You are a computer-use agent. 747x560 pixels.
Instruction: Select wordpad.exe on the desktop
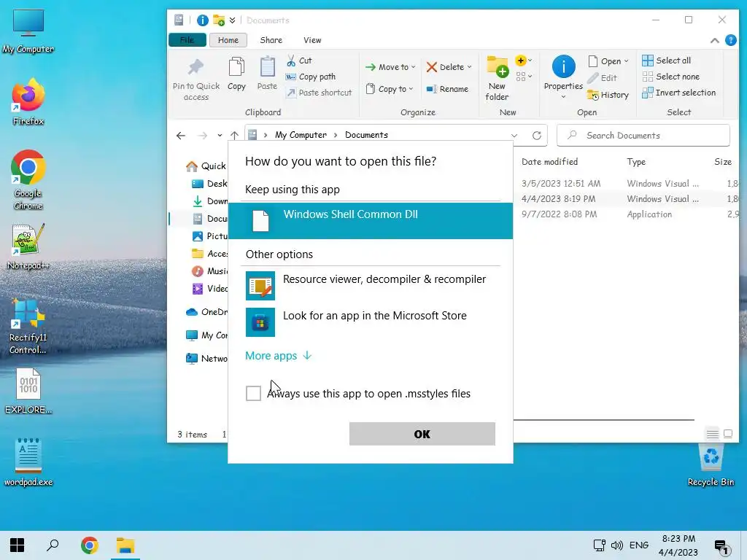click(x=28, y=462)
